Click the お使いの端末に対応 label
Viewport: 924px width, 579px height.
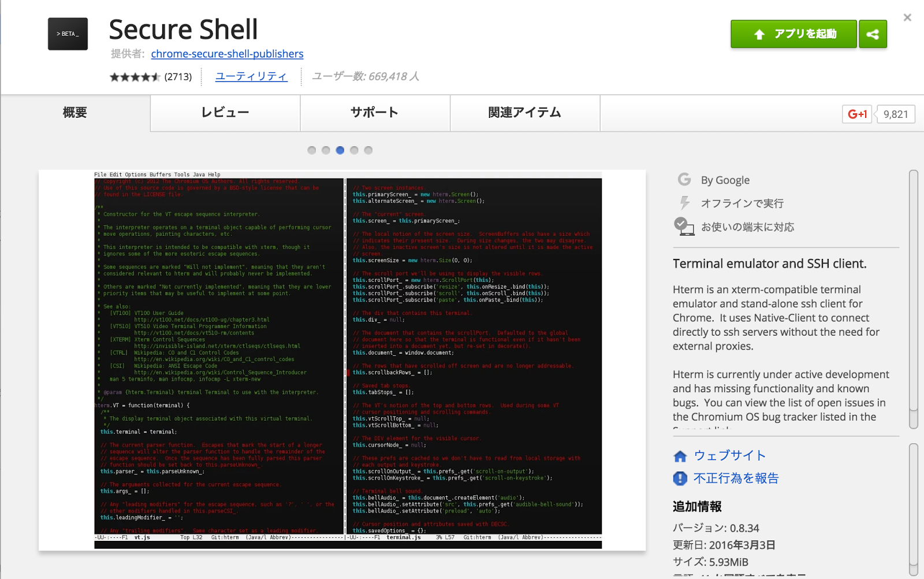[748, 227]
